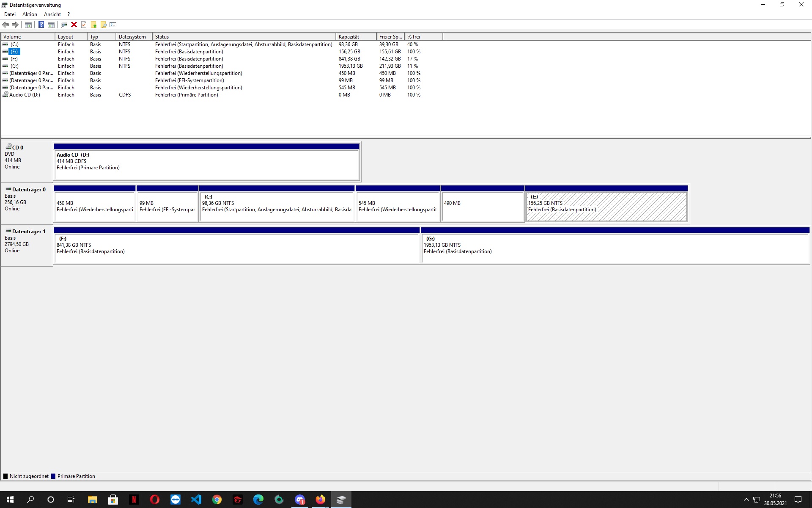
Task: Sort list by Dateisystem column header
Action: point(133,37)
